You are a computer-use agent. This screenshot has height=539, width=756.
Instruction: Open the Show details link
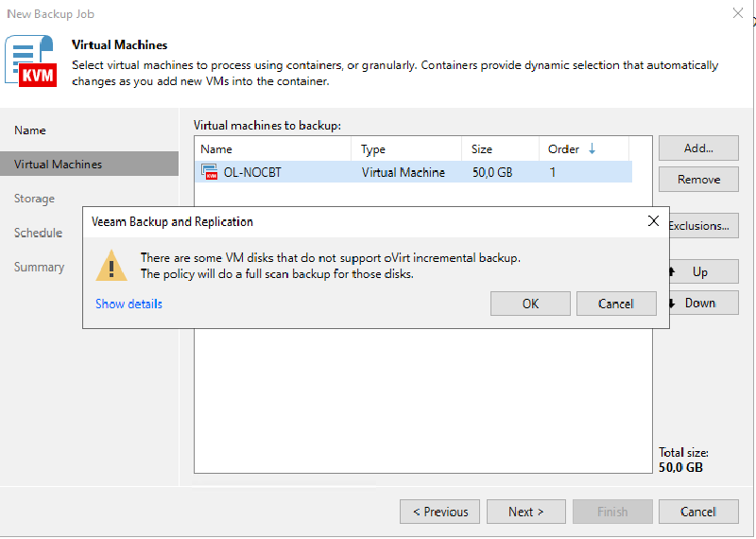pyautogui.click(x=129, y=304)
